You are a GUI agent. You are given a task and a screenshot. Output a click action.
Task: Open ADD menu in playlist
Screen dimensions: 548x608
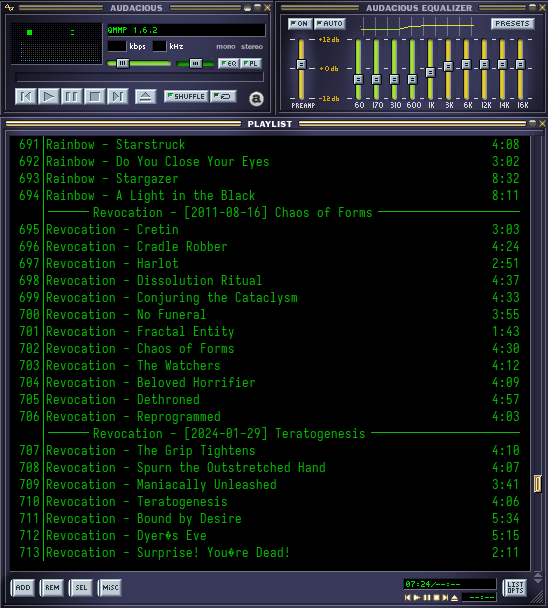pos(22,587)
